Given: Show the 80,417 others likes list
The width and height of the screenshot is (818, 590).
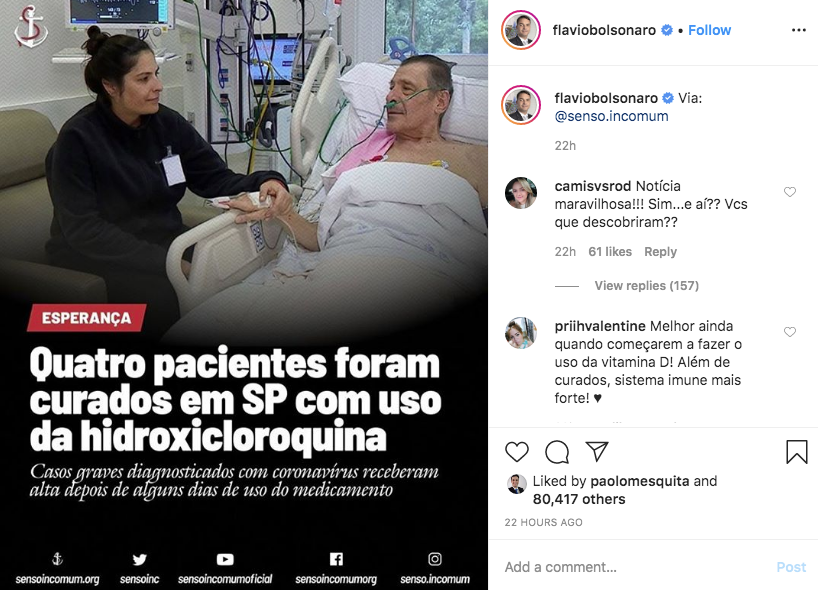Looking at the screenshot, I should 579,499.
